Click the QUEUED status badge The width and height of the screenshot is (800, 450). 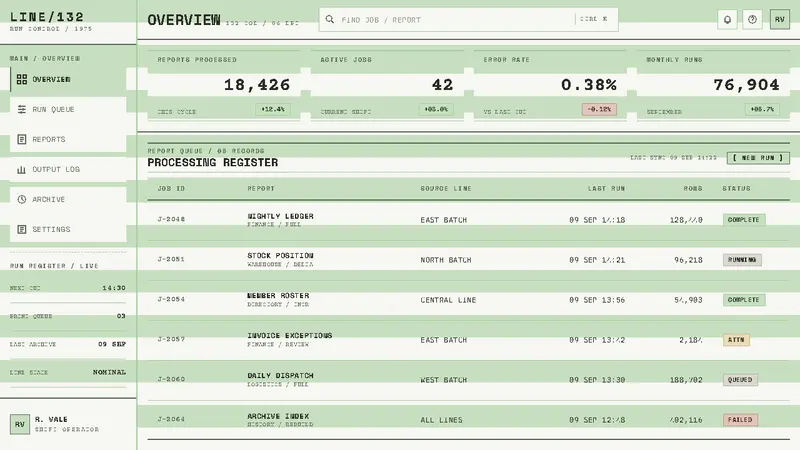point(740,380)
